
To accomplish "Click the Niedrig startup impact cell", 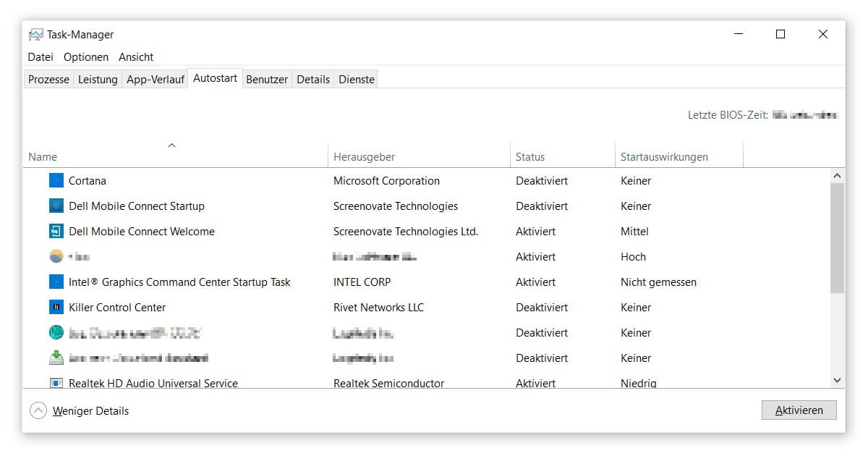I will pyautogui.click(x=639, y=383).
